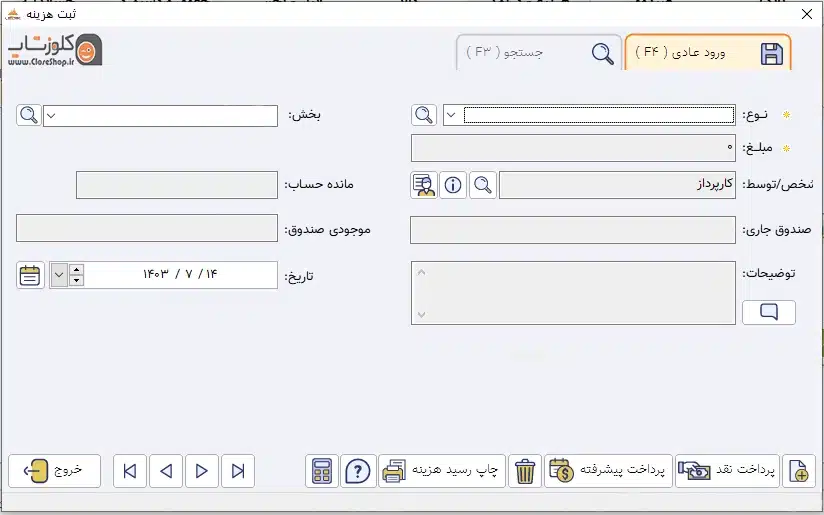Close the ثبت هزینه window

pos(807,14)
